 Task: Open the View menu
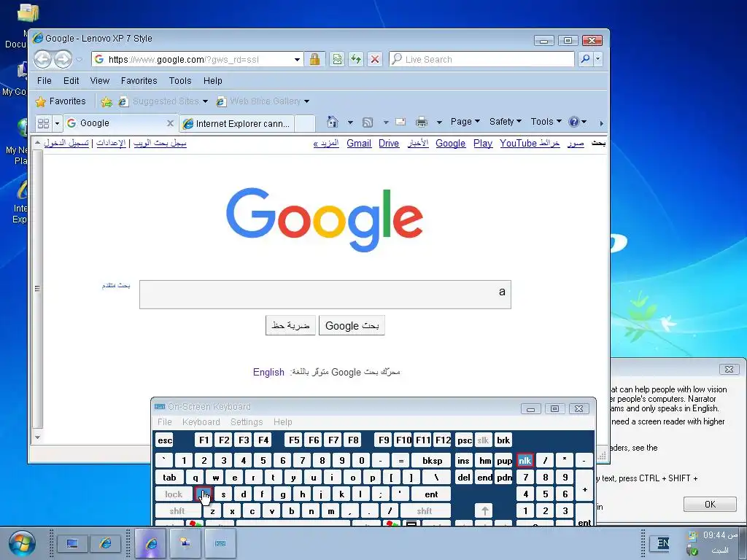[99, 80]
